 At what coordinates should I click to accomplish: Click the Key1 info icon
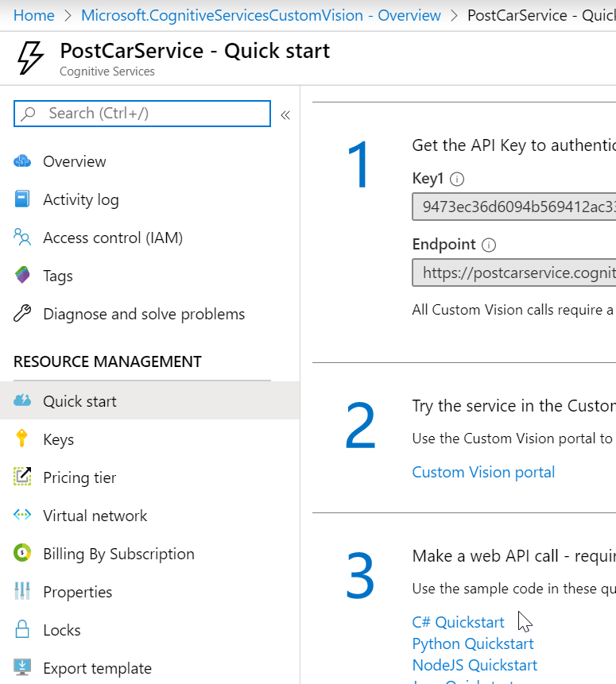point(457,179)
